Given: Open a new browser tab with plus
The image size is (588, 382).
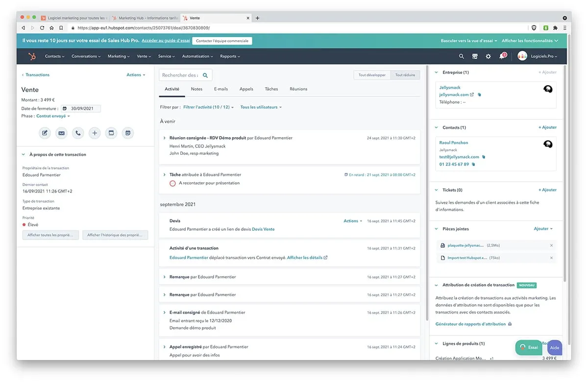Looking at the screenshot, I should [x=258, y=18].
